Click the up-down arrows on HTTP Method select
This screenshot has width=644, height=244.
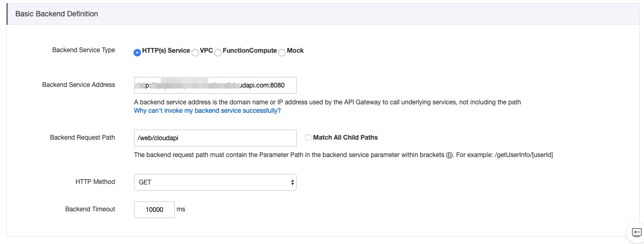point(292,182)
